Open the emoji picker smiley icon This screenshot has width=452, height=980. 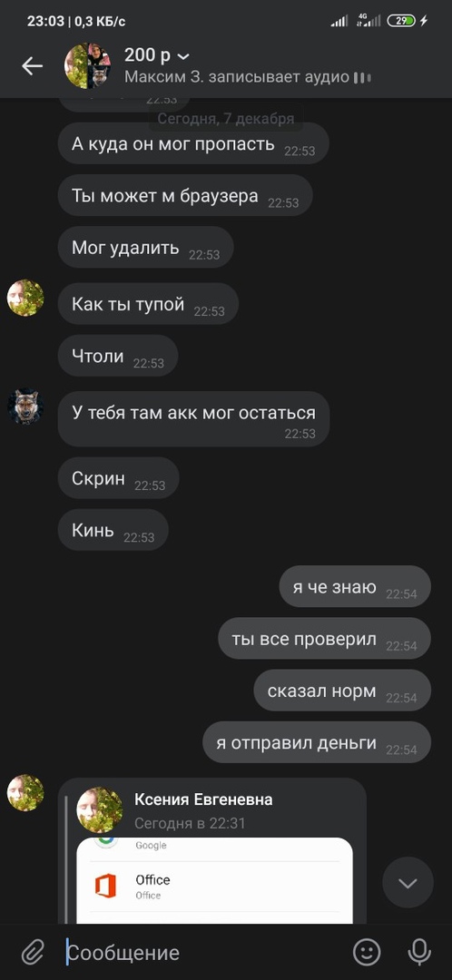[367, 952]
